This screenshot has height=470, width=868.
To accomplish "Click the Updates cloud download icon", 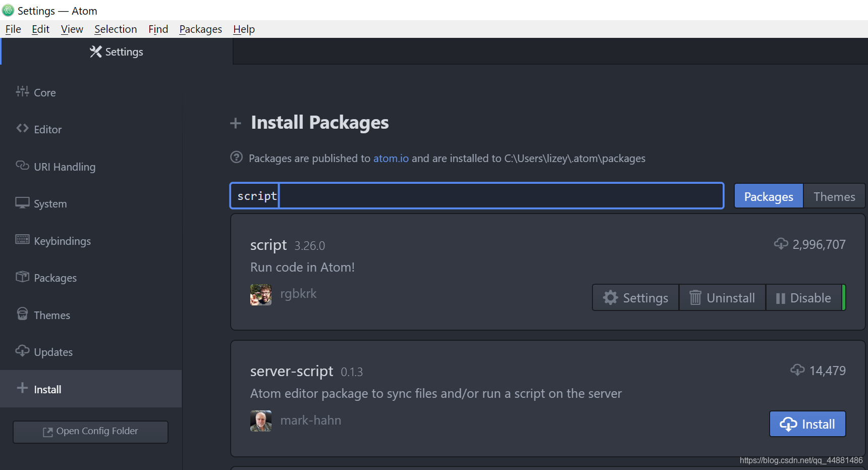I will pyautogui.click(x=22, y=351).
